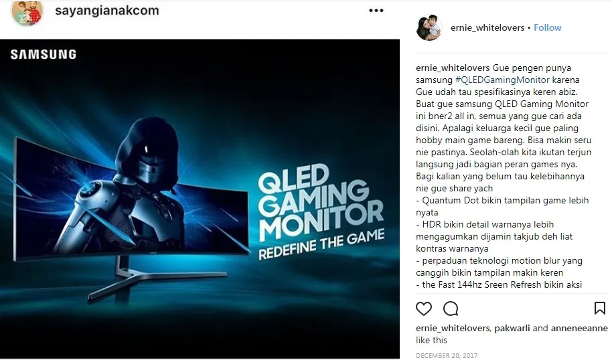The image size is (612, 364).
Task: Follow ernie_whitelovers
Action: pos(547,27)
